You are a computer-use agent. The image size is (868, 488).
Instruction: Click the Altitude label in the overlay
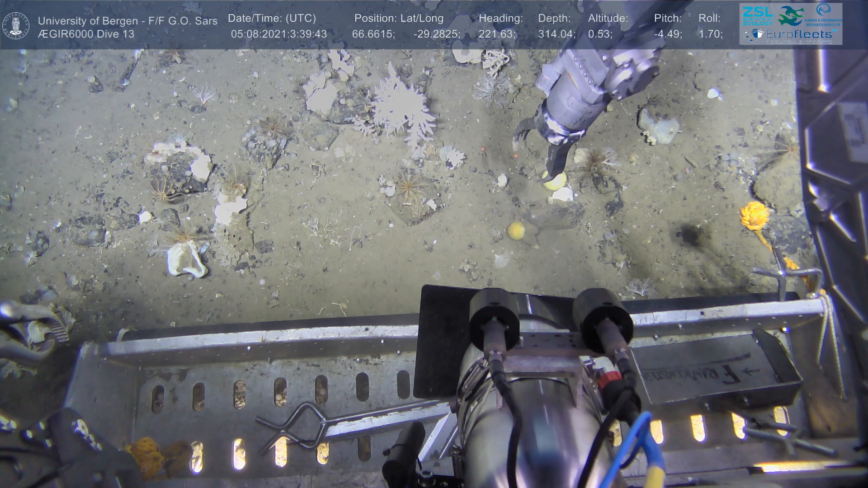[x=608, y=18]
